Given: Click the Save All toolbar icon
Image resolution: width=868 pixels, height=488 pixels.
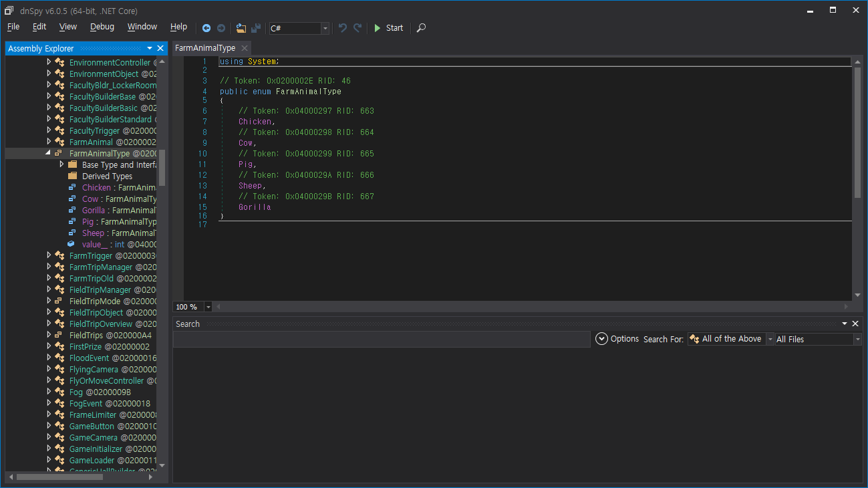Looking at the screenshot, I should point(256,28).
